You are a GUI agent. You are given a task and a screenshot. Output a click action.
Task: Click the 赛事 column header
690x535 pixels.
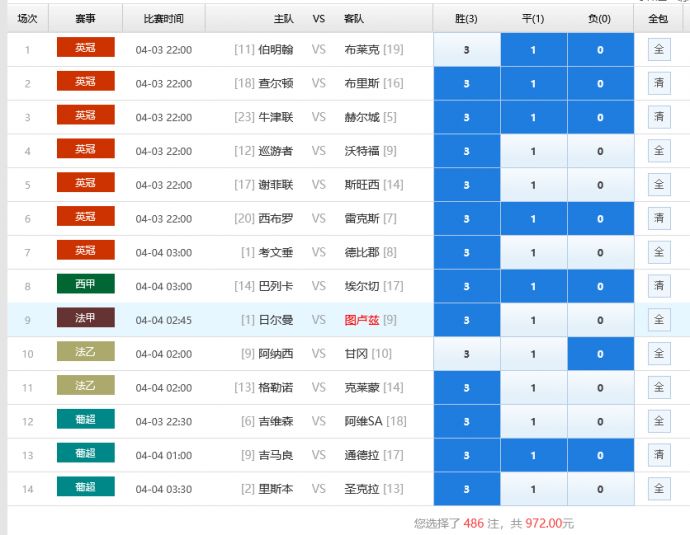(85, 18)
